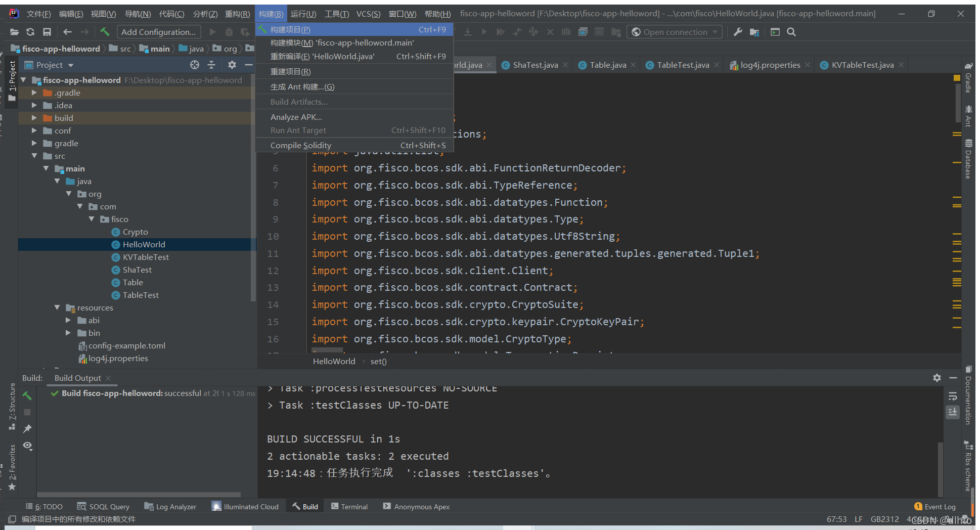Screen dimensions: 980x530
Task: Click the Search Everywhere magnifier icon
Action: pyautogui.click(x=791, y=32)
